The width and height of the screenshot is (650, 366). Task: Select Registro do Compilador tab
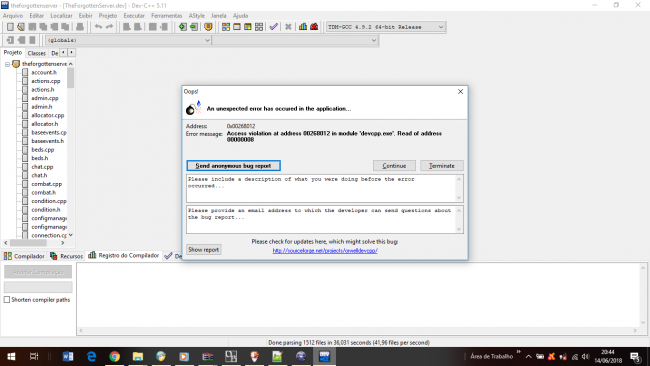[x=124, y=255]
